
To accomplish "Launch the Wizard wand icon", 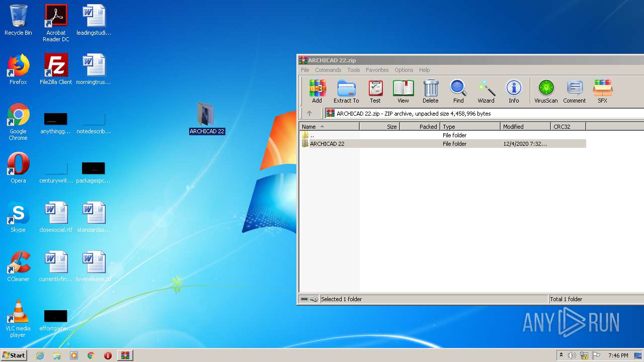I will [486, 92].
